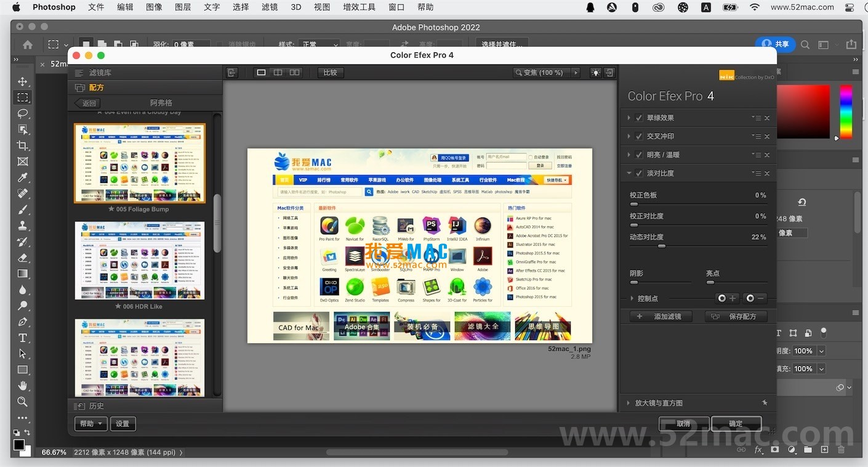Select the Rectangle shape tool
The width and height of the screenshot is (868, 467).
pos(23,370)
